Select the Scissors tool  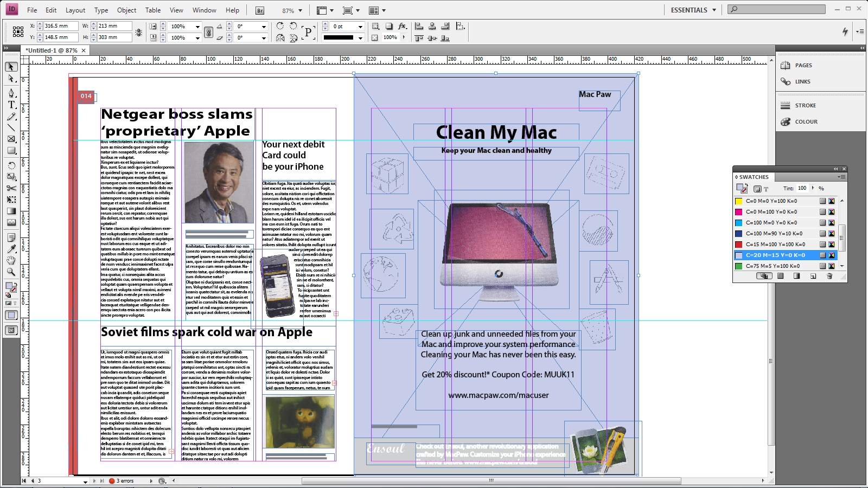point(11,188)
